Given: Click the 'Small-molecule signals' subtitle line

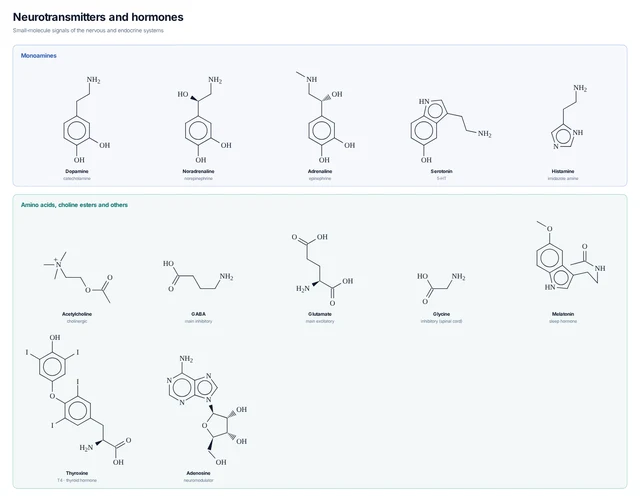Looking at the screenshot, I should point(88,31).
